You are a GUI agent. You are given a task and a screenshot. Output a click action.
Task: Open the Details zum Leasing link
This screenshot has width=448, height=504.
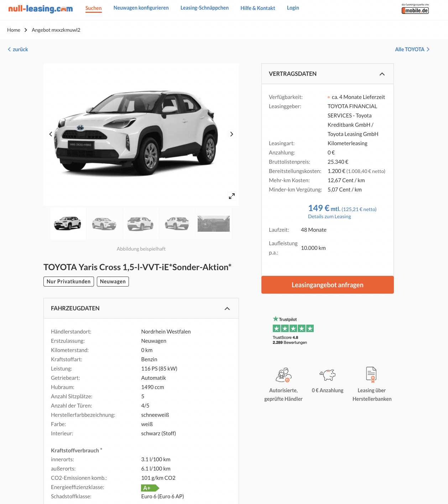(x=329, y=216)
